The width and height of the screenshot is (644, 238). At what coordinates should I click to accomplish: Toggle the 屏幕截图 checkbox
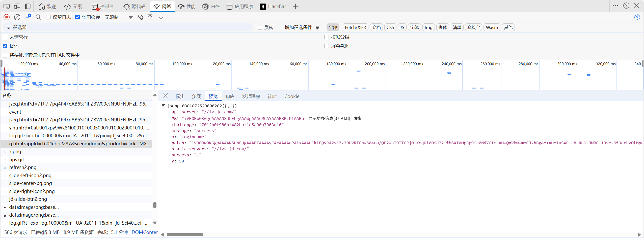click(327, 46)
